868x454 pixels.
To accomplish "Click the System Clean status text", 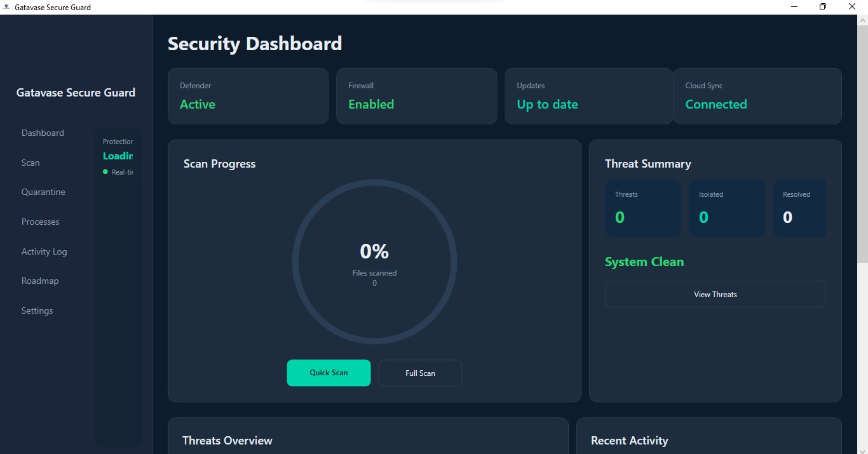I will (x=644, y=262).
